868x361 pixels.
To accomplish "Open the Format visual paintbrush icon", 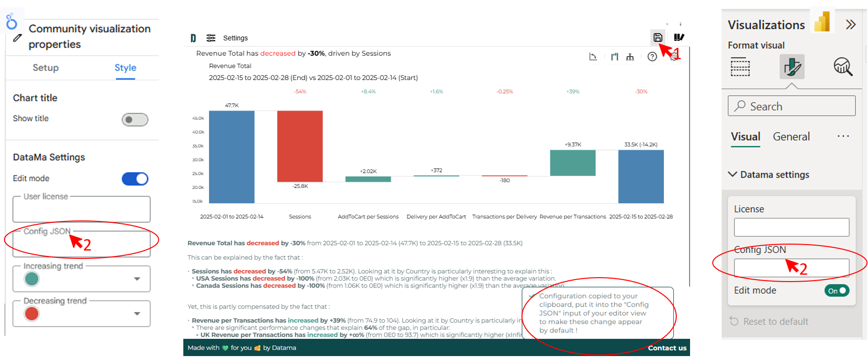I will pos(792,67).
